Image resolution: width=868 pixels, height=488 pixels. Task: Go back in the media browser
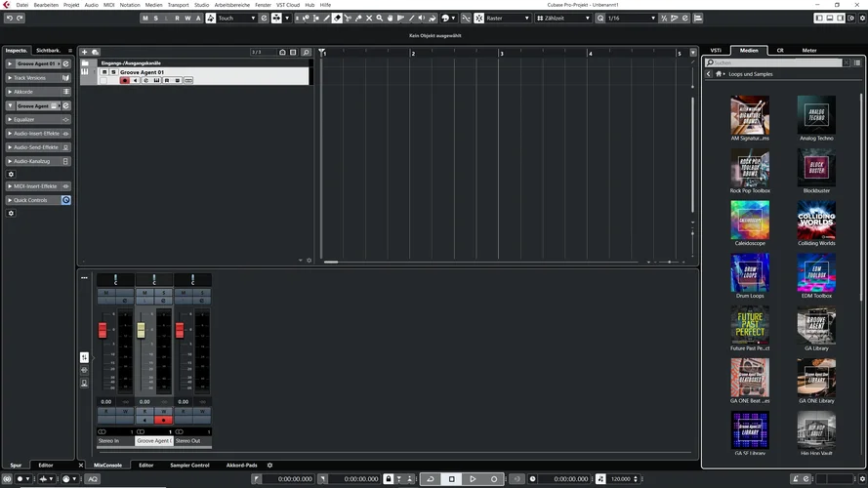point(709,74)
